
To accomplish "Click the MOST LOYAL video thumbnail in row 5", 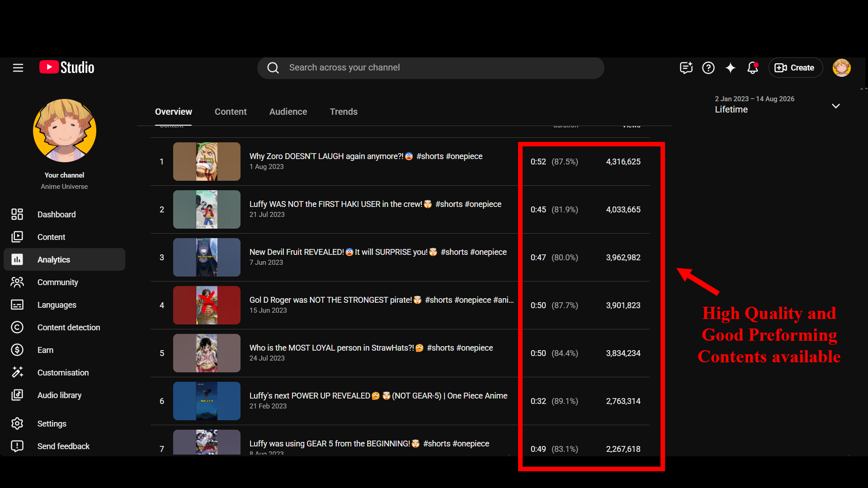I will click(207, 353).
